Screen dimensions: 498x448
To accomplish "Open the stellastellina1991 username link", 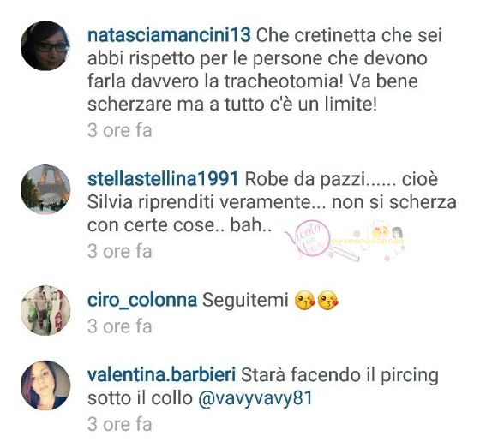I will 163,179.
